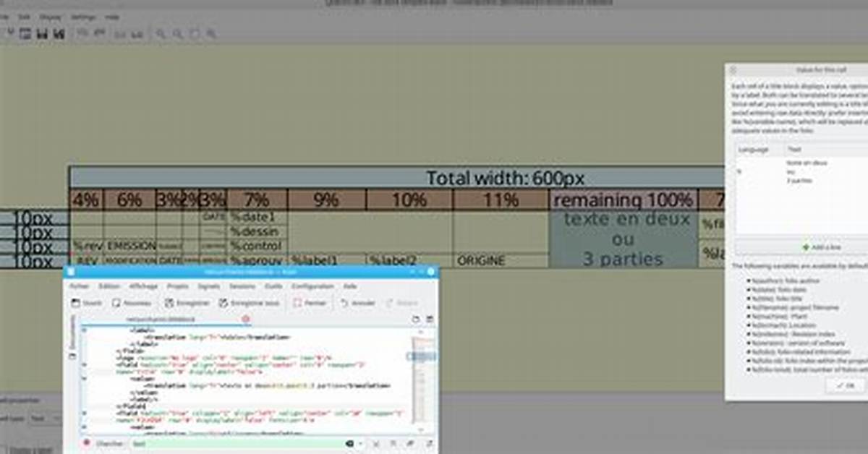The width and height of the screenshot is (868, 454).
Task: Open the Settings menu of the title block editor
Action: 84,17
